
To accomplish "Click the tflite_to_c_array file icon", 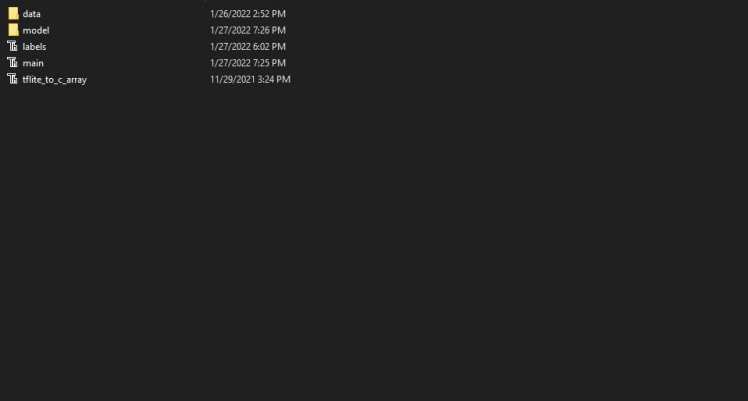I will pos(13,79).
